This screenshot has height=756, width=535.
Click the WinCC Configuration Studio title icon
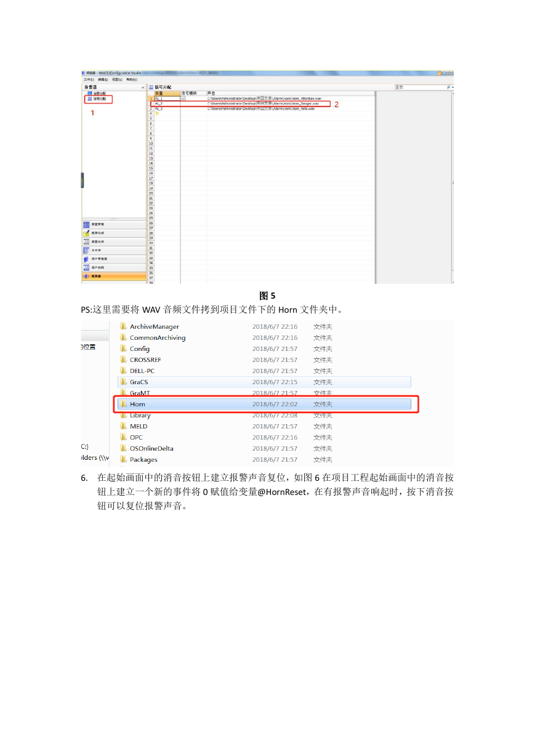[x=83, y=73]
